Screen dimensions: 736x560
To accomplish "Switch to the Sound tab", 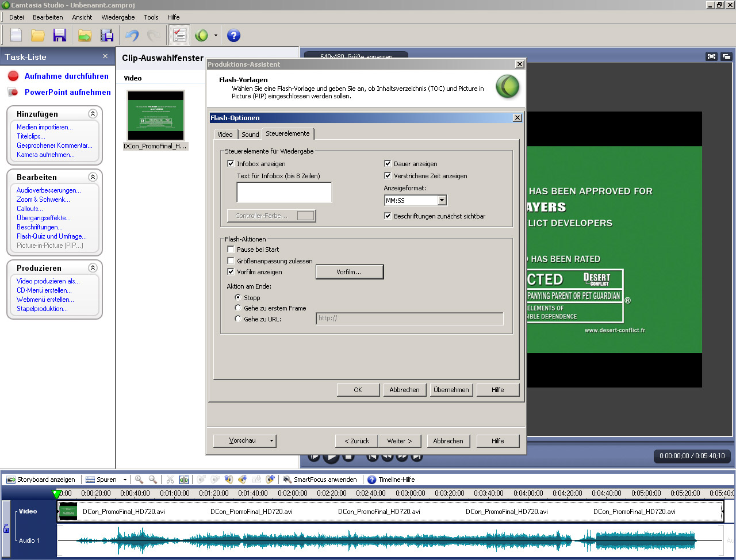I will [x=250, y=135].
